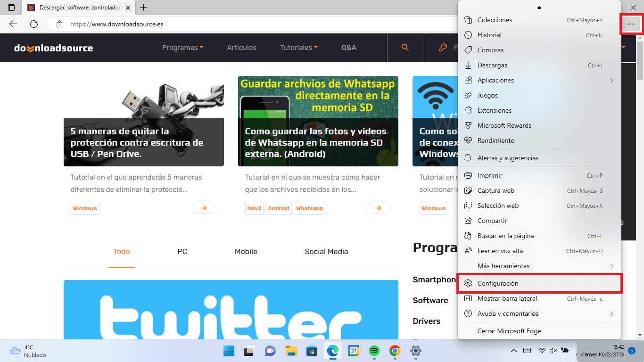The image size is (644, 362).
Task: Click the arrow button under Whatsapp article
Action: (x=379, y=208)
